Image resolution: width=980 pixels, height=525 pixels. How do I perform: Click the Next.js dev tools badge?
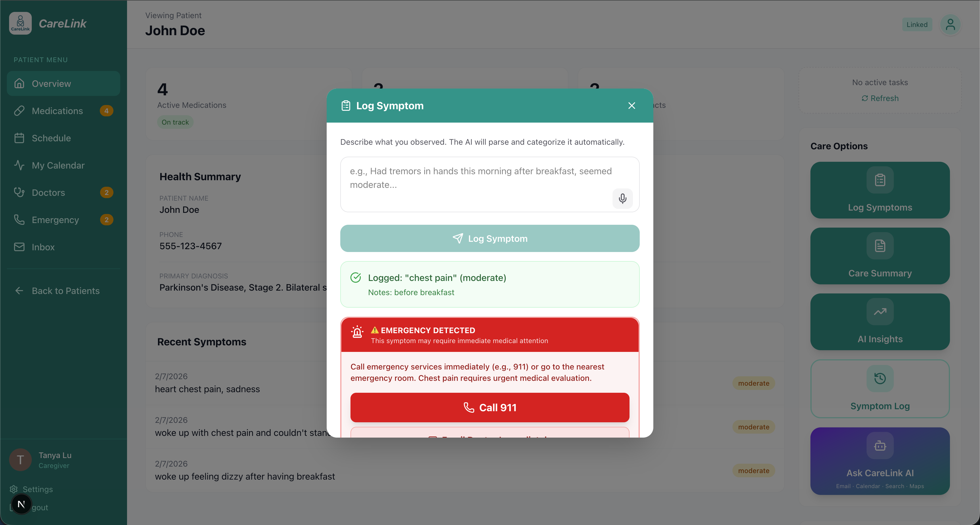(x=21, y=504)
